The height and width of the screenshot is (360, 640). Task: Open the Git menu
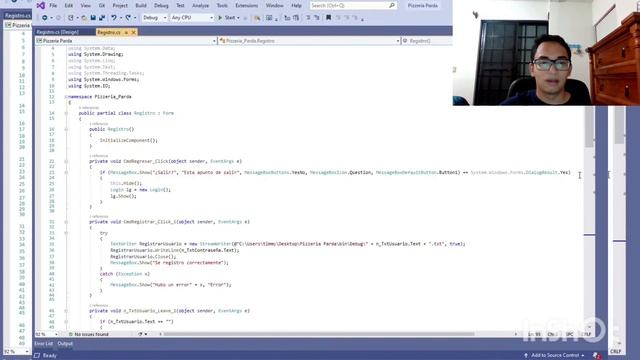click(102, 5)
